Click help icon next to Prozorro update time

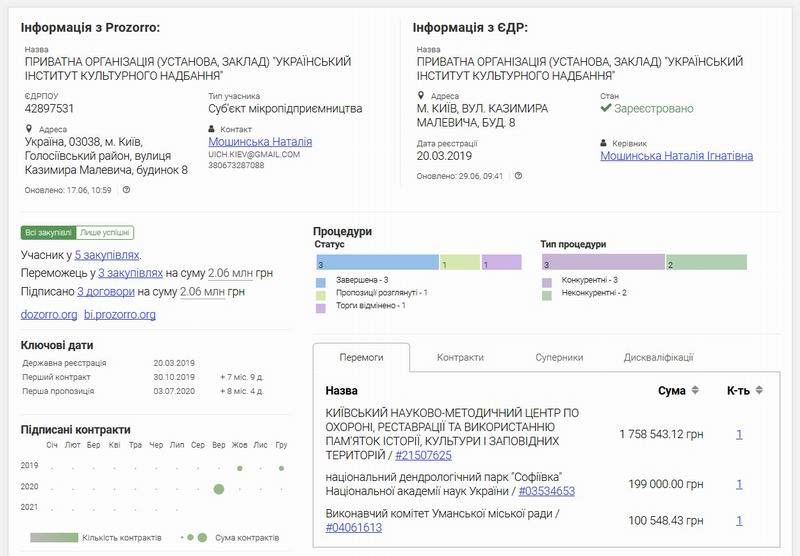127,190
